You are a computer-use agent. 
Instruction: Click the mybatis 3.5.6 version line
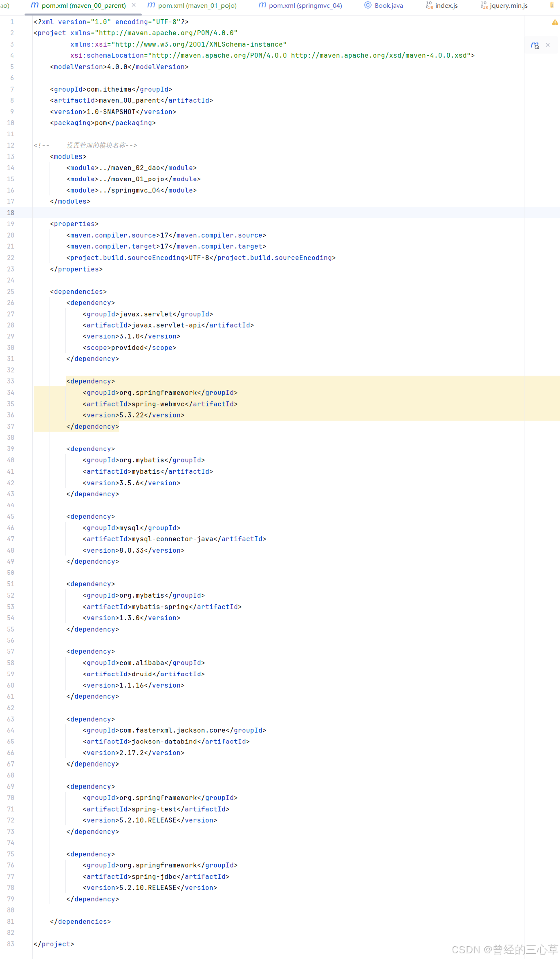(132, 483)
